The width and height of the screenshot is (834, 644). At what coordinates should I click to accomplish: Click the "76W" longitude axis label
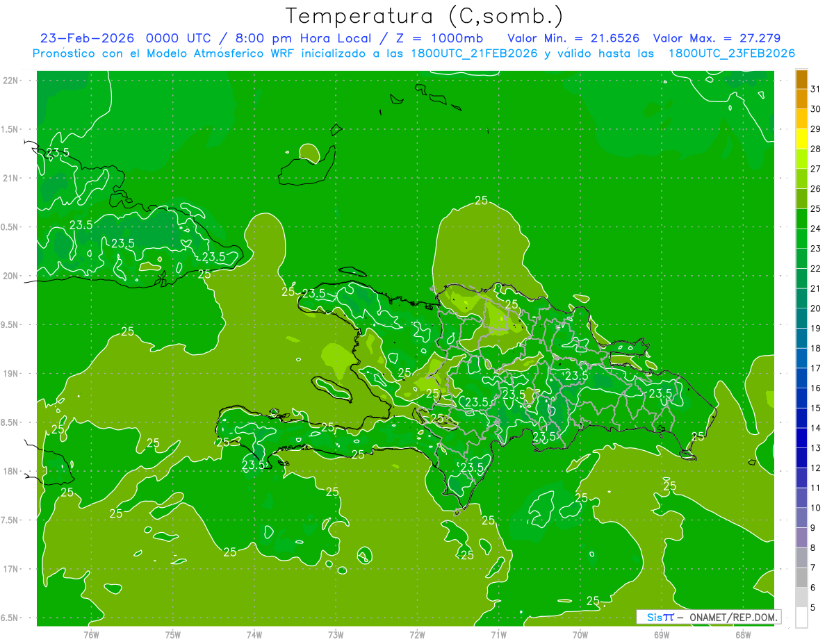(x=91, y=634)
